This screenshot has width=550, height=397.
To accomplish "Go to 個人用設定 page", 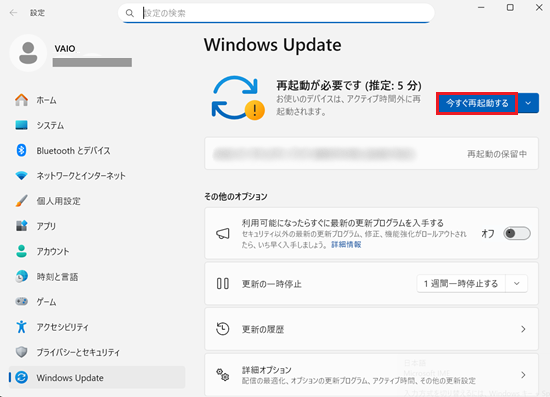I will 97,201.
